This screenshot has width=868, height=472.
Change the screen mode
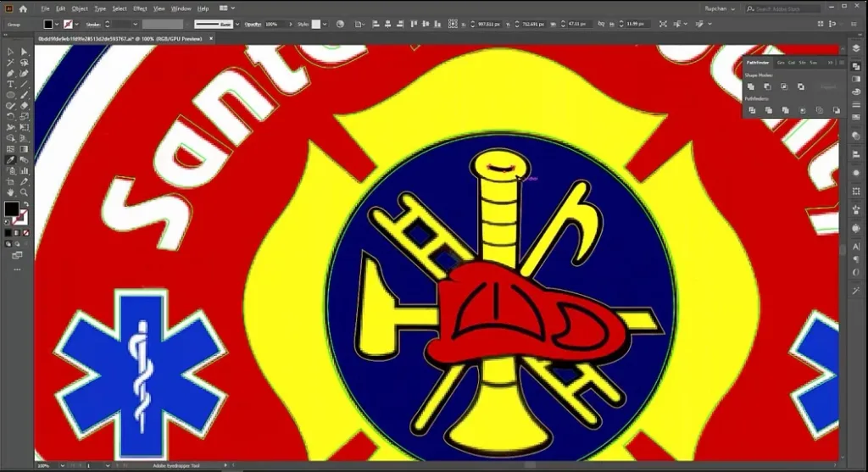click(x=17, y=256)
